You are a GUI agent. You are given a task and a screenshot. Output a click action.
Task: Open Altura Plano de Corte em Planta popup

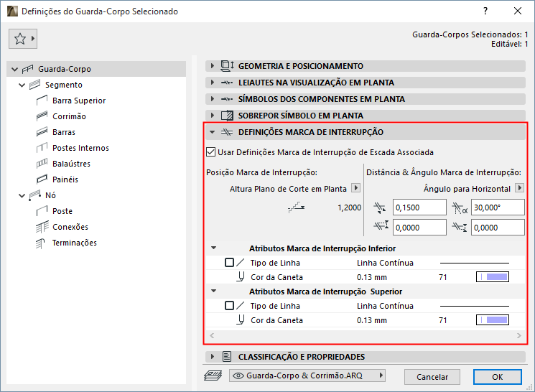[x=356, y=188]
